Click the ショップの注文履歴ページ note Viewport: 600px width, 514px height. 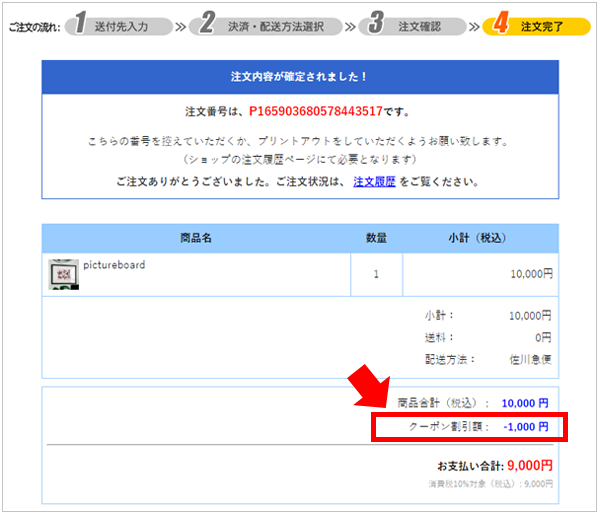tap(300, 159)
